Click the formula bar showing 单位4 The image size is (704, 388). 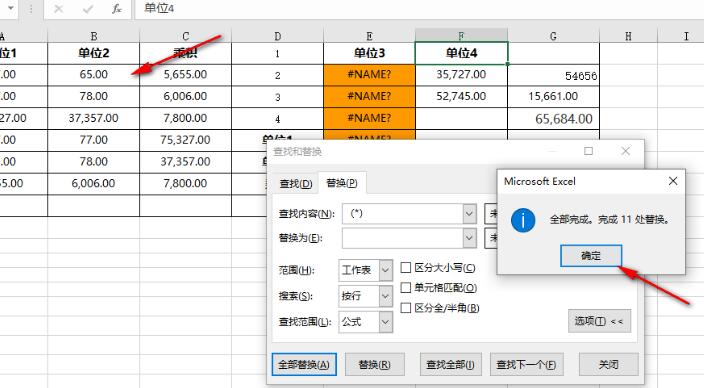418,9
